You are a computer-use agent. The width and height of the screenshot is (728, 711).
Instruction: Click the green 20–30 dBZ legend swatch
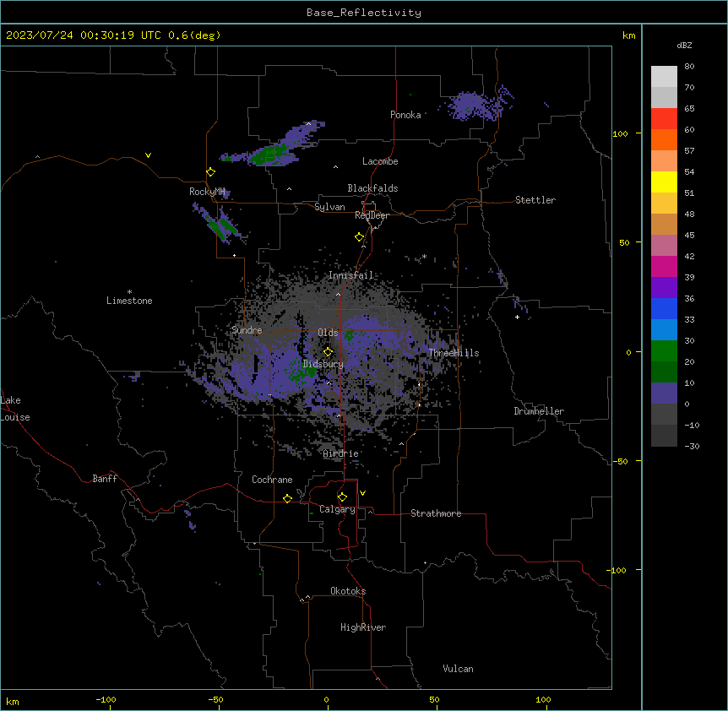664,351
